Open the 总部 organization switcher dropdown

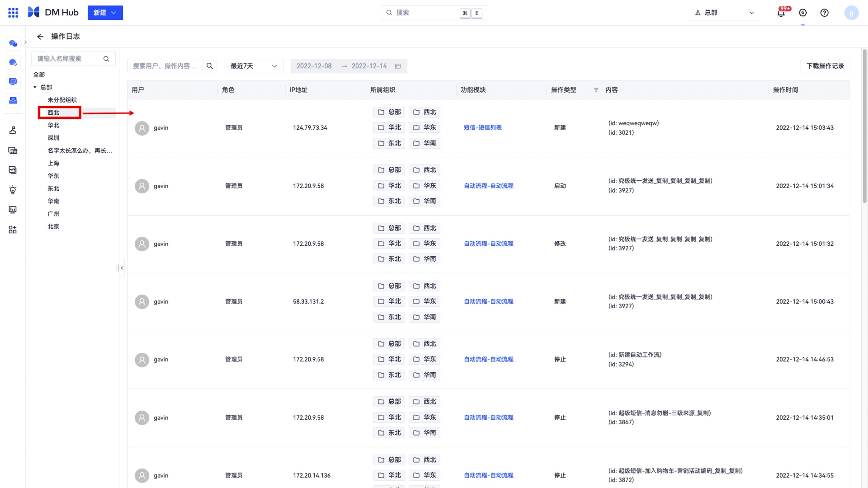click(x=725, y=13)
